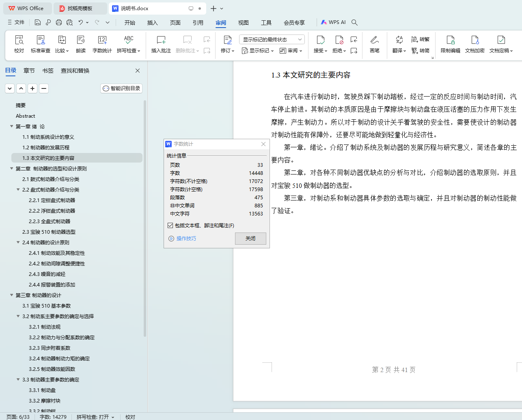The height and width of the screenshot is (420, 522).
Task: Switch to 引用 ribbon tab
Action: pos(198,23)
